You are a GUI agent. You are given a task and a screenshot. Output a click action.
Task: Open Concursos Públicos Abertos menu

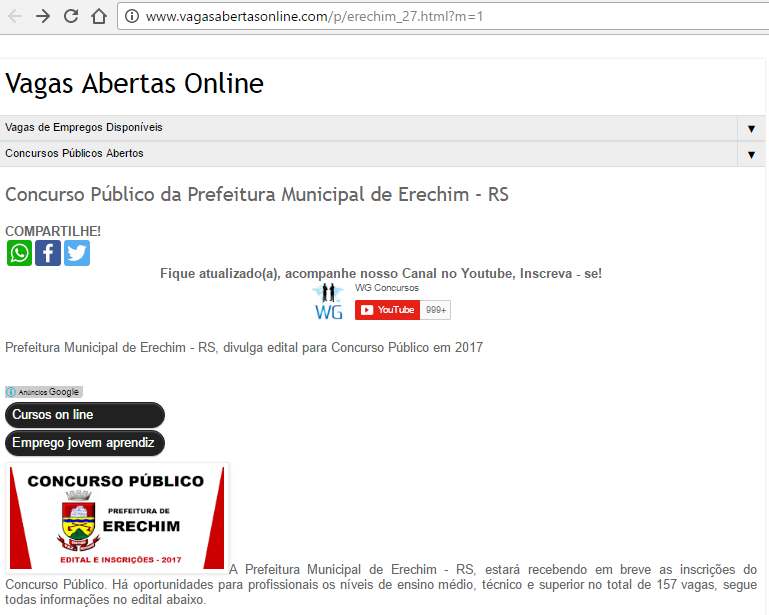tap(75, 154)
